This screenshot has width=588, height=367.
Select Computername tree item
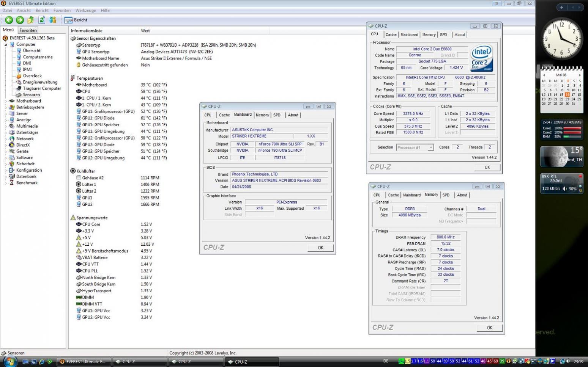[38, 57]
